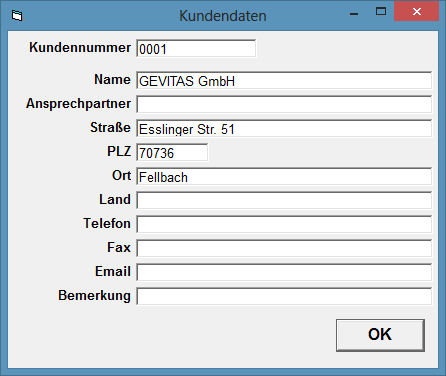Focus the Email input field
The image size is (446, 376).
coord(284,272)
